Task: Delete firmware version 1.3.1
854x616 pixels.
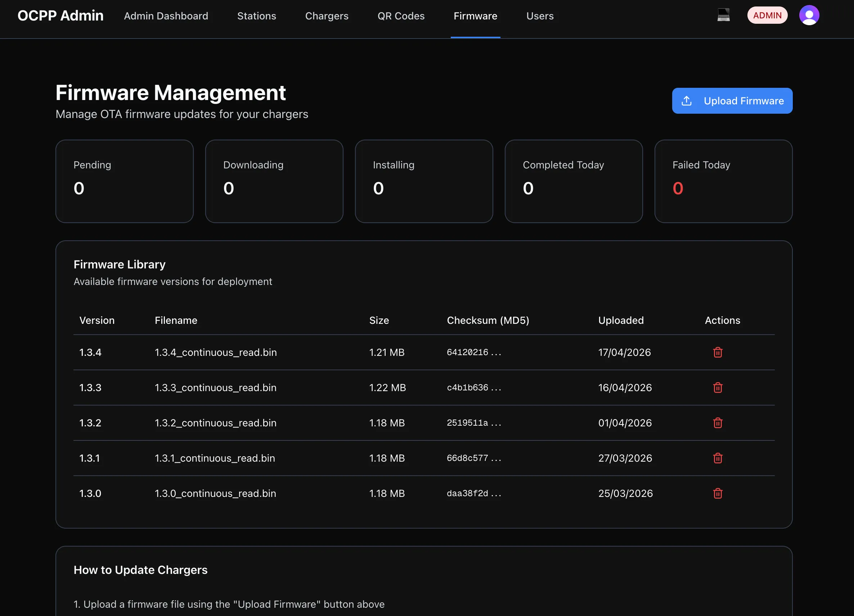Action: pos(718,458)
